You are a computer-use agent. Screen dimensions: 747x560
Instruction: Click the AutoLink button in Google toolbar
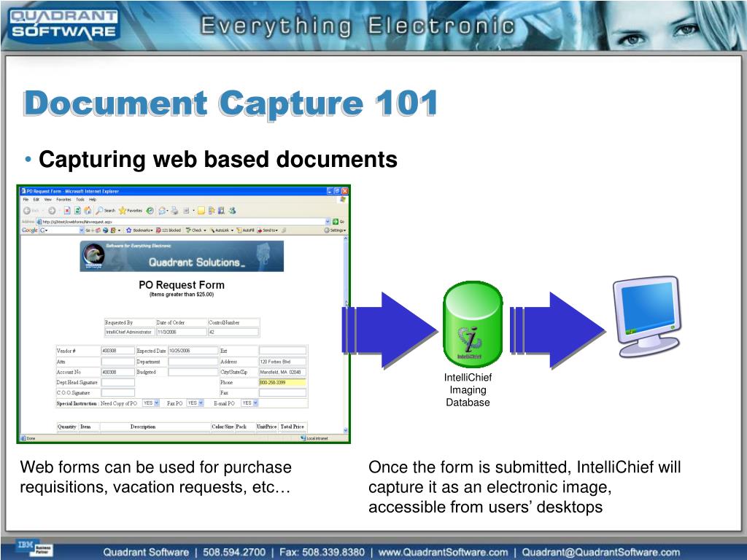pyautogui.click(x=222, y=230)
